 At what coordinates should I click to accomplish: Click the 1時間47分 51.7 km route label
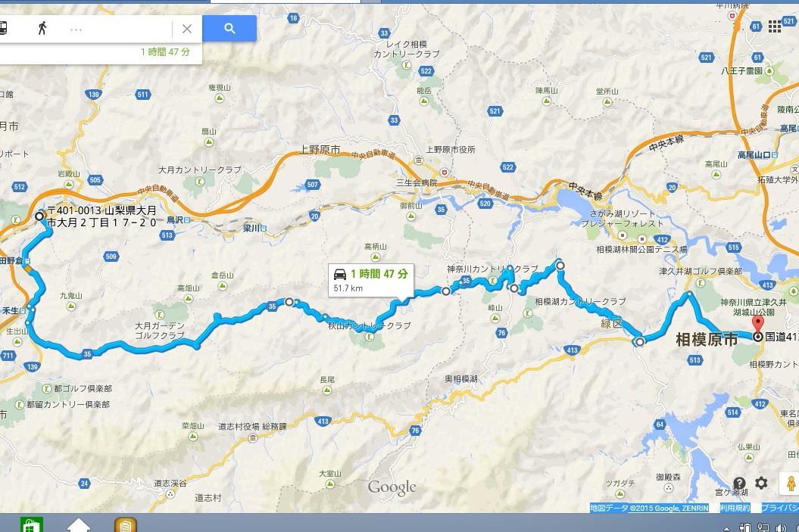point(370,281)
